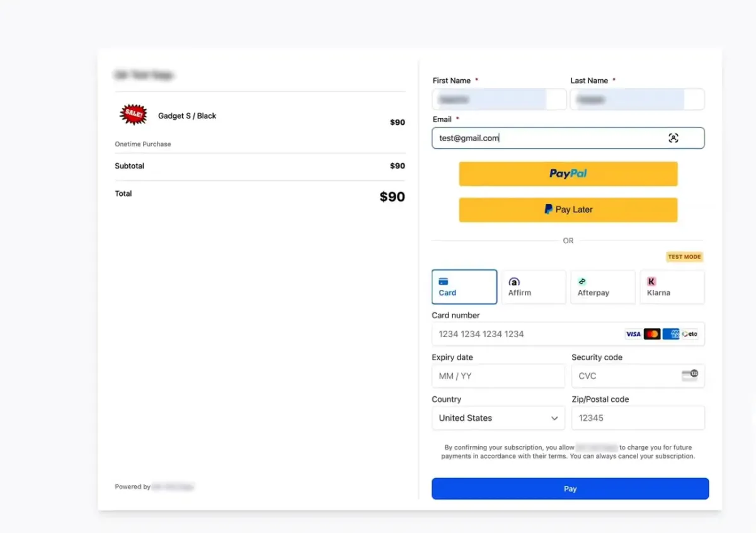Click the credit card icon in Card tab
Screen dimensions: 756x533
[x=444, y=282]
